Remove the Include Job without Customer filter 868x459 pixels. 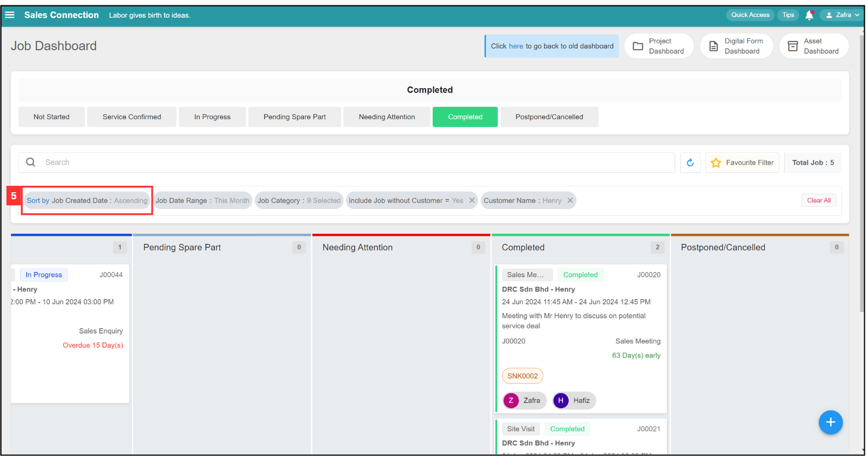point(472,200)
